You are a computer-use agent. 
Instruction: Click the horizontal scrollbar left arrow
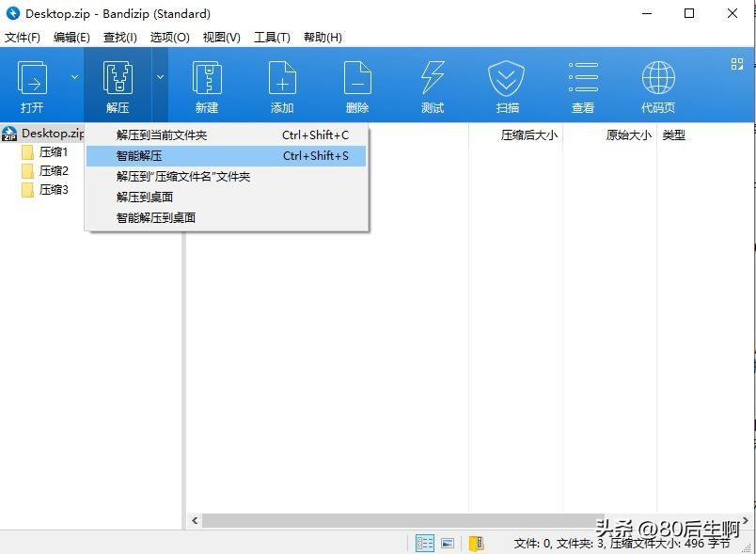195,520
